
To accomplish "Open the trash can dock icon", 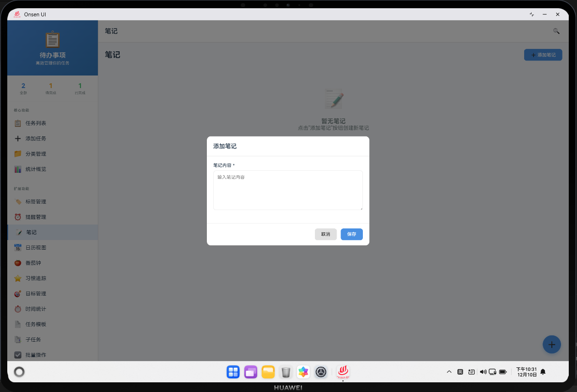I will pyautogui.click(x=285, y=372).
